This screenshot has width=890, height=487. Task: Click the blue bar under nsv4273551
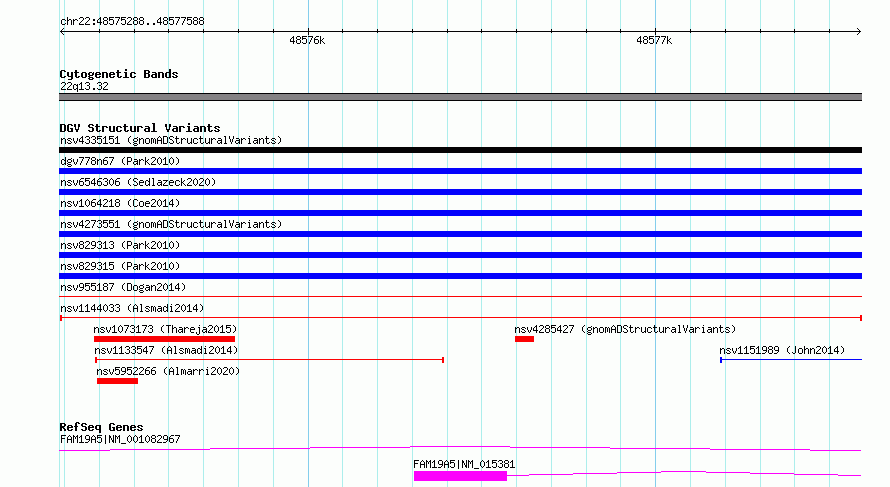tap(460, 234)
